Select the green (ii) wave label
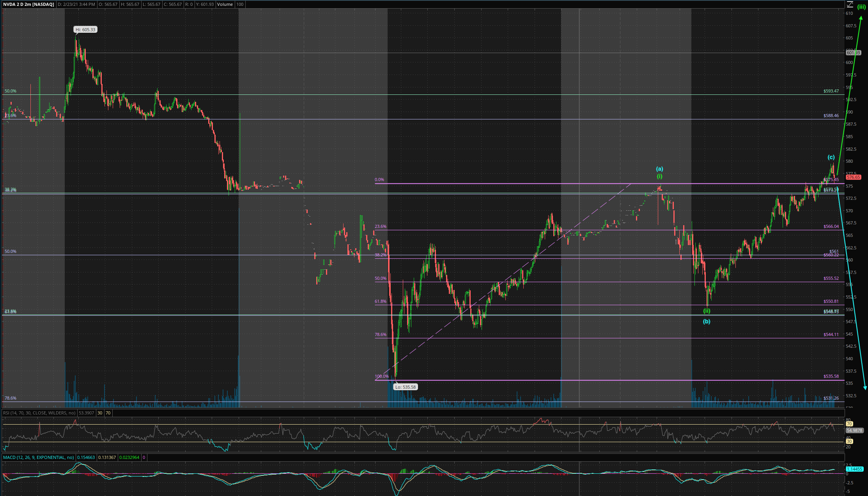 pos(707,311)
